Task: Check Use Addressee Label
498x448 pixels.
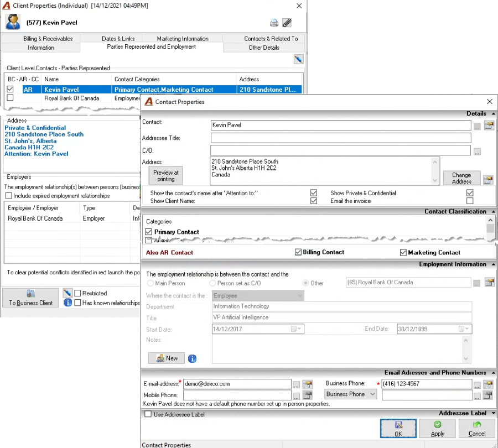Action: point(148,414)
